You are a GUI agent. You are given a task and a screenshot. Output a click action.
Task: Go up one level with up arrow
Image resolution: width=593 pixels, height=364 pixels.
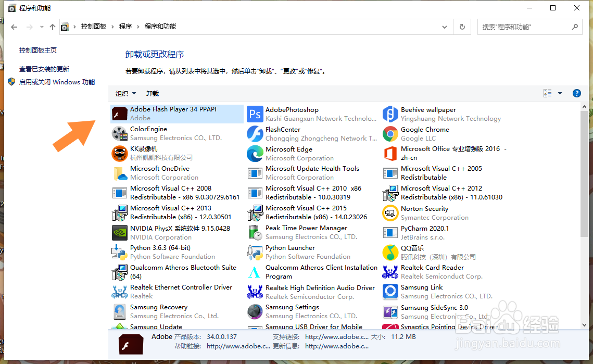[53, 27]
